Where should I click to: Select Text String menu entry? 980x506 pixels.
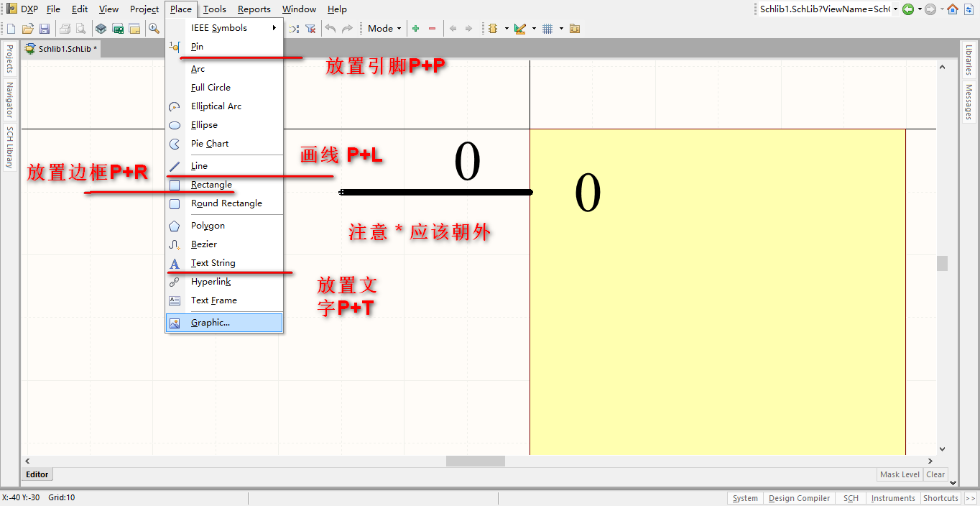213,263
